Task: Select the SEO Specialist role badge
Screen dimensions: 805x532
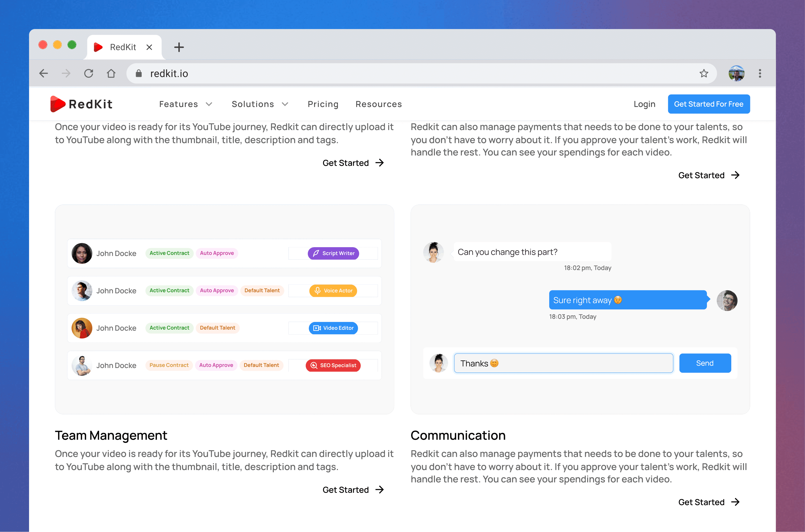Action: [333, 365]
